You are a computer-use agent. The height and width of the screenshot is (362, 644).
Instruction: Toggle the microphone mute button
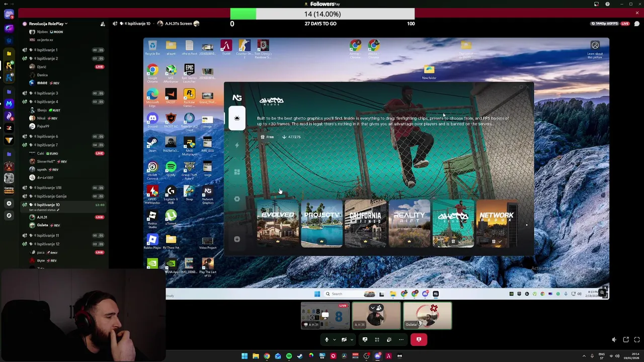point(327,340)
